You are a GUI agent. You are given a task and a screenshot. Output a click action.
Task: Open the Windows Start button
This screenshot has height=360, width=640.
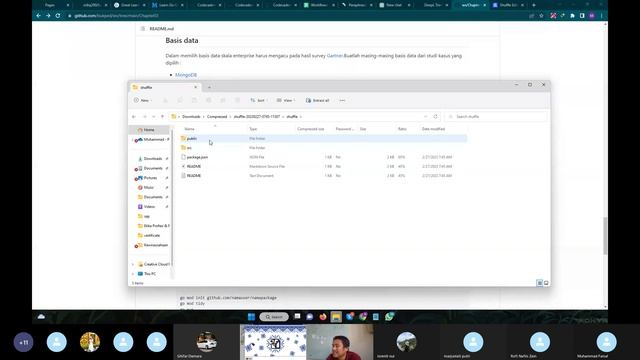[251, 317]
